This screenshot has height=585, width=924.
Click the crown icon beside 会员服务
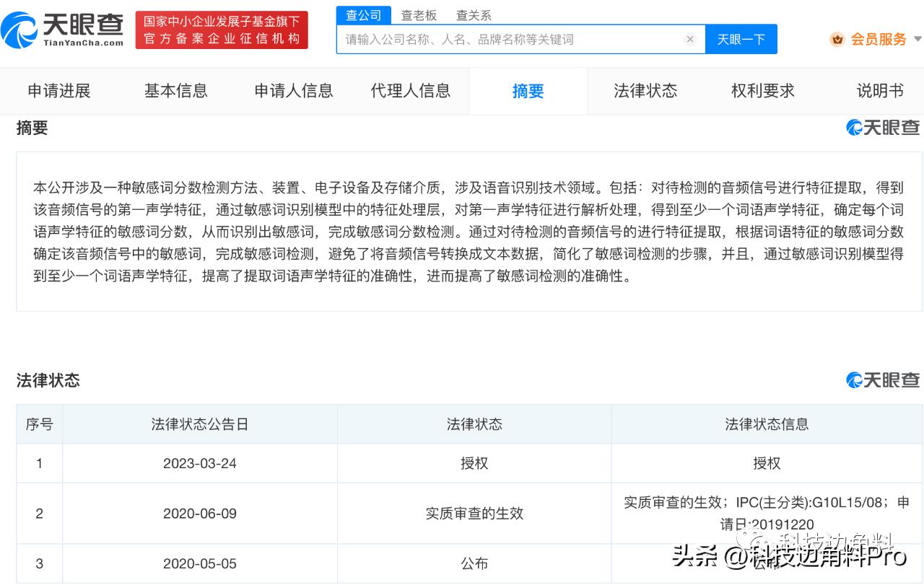(x=837, y=40)
